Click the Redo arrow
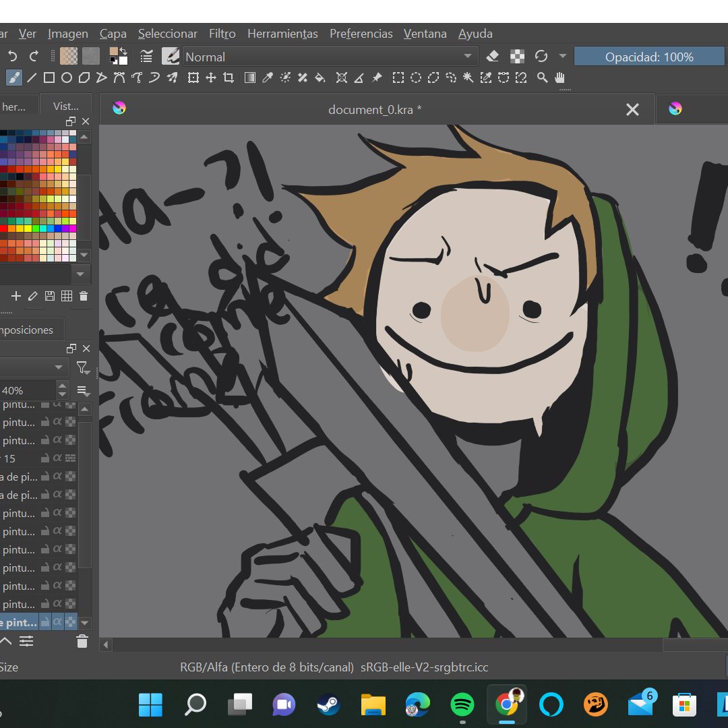The height and width of the screenshot is (728, 728). pyautogui.click(x=34, y=56)
